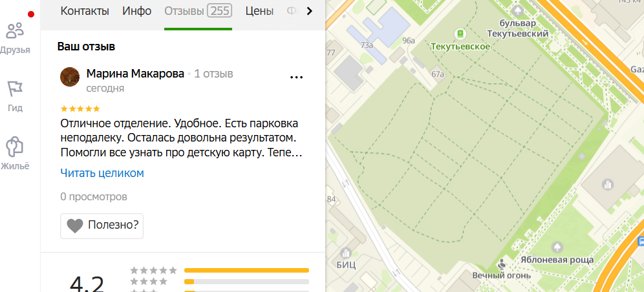Screen dimensions: 644x292
Task: Select the Вечный огонь monument icon
Action: (501, 264)
